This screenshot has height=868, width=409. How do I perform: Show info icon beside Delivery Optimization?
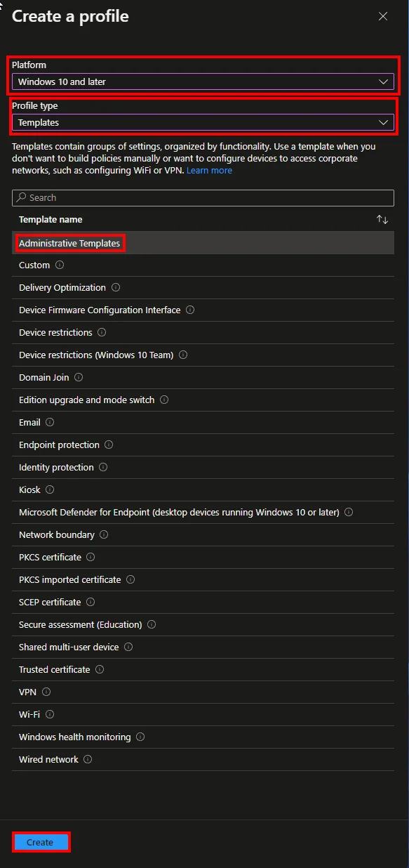116,288
